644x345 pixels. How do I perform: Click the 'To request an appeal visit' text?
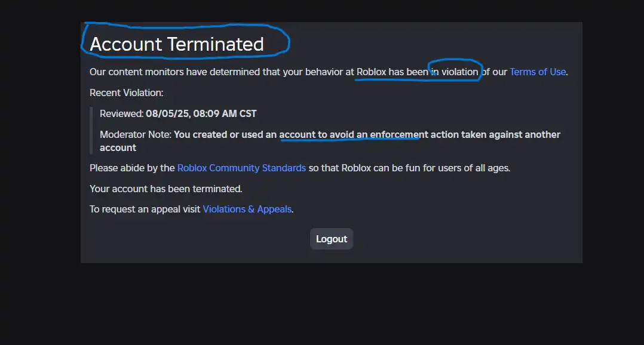point(145,210)
